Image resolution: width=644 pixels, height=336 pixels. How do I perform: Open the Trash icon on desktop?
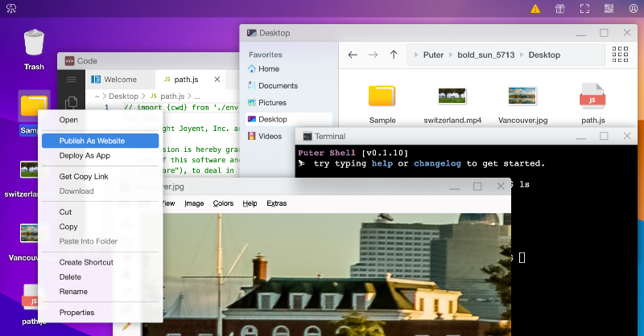pyautogui.click(x=34, y=43)
